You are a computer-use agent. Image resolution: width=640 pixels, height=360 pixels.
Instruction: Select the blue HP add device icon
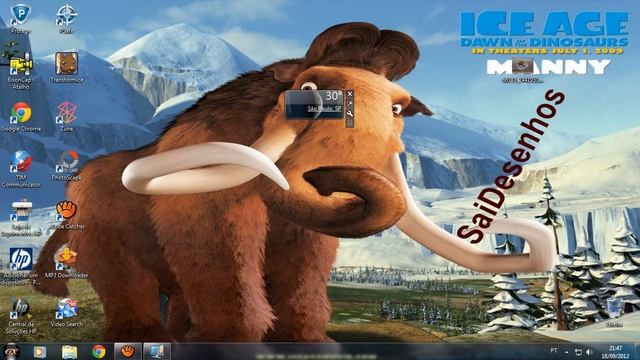(21, 267)
